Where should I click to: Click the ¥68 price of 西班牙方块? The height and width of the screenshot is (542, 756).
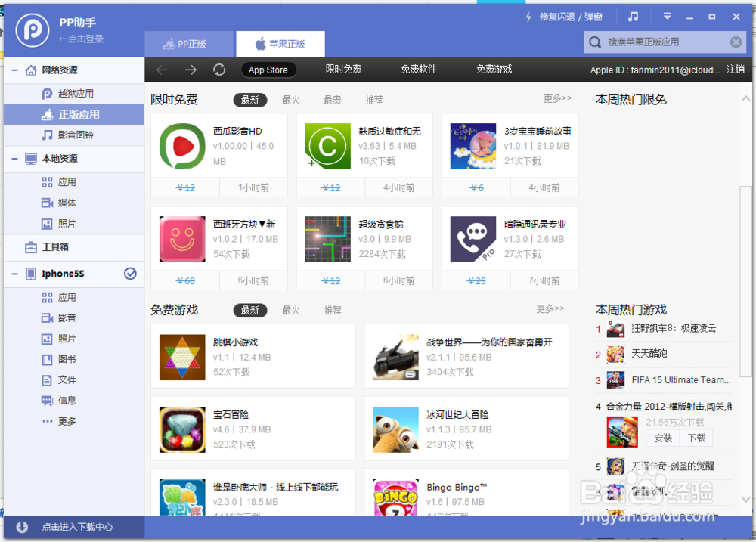click(186, 281)
